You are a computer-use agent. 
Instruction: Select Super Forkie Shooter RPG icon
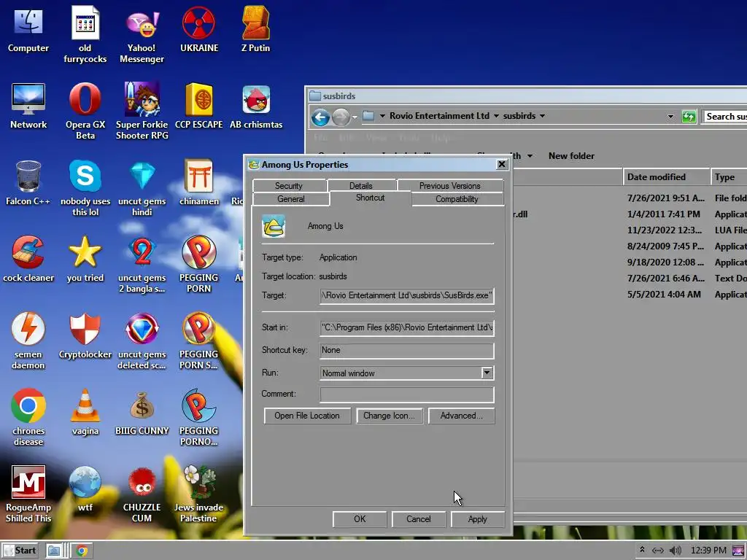[x=142, y=112]
